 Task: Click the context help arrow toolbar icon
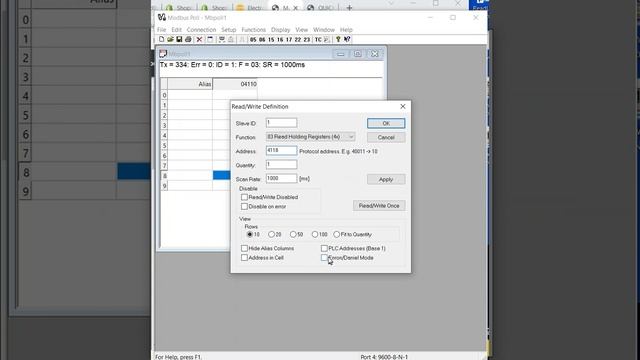(347, 40)
